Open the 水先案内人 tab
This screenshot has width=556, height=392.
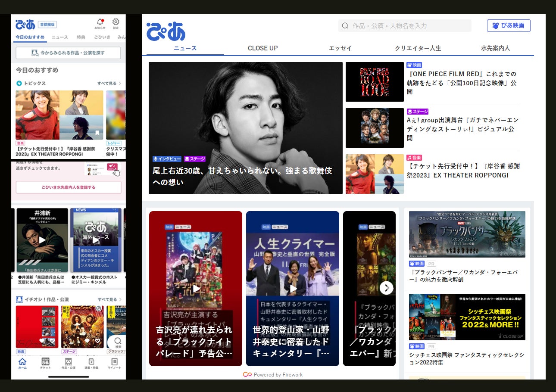(x=496, y=48)
